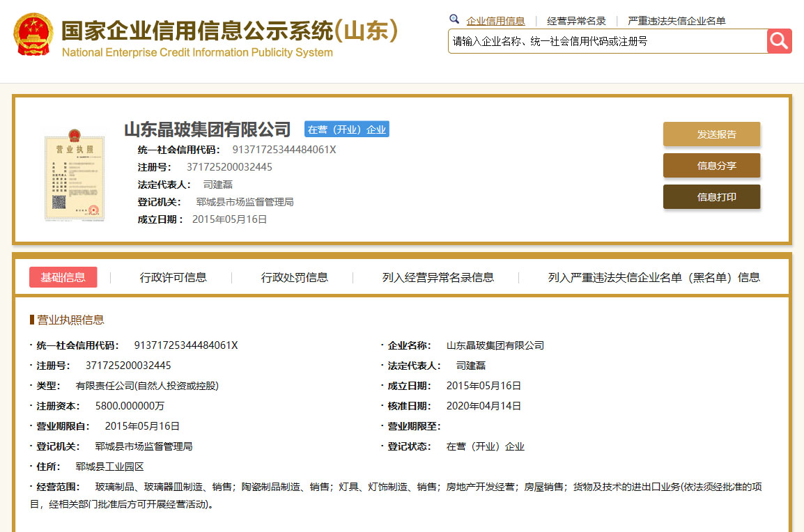The width and height of the screenshot is (804, 532).
Task: Open the 行政许可信息 tab
Action: point(173,277)
